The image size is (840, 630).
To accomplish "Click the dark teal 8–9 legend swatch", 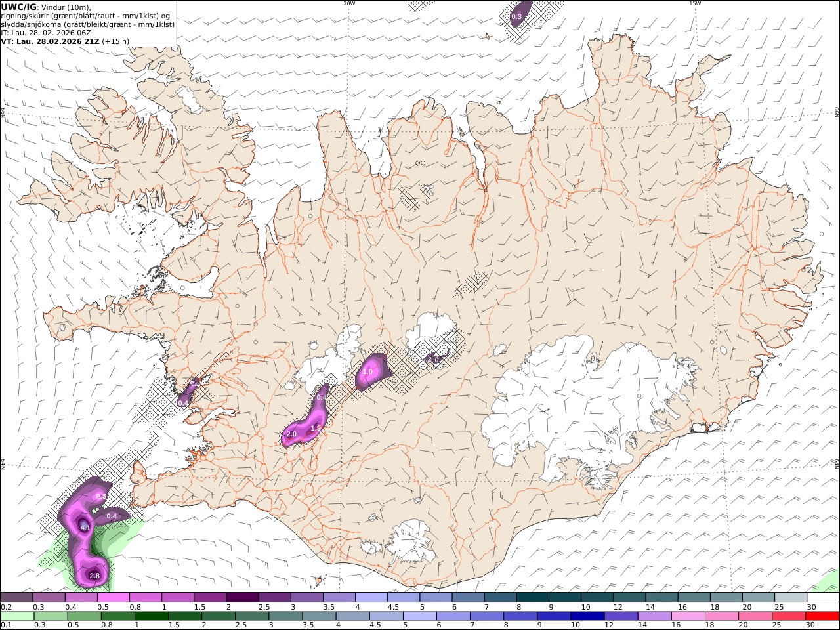I will point(532,597).
